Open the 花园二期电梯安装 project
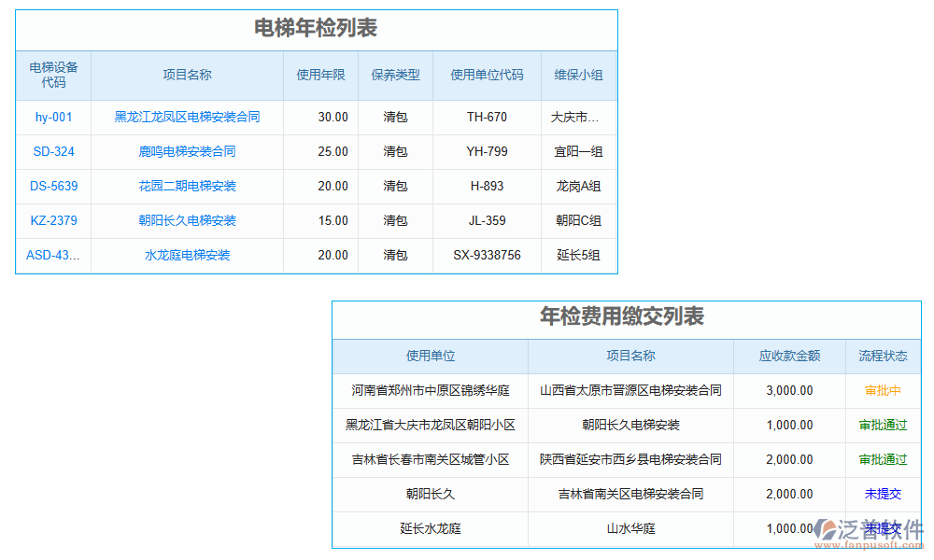This screenshot has width=934, height=560. point(187,186)
